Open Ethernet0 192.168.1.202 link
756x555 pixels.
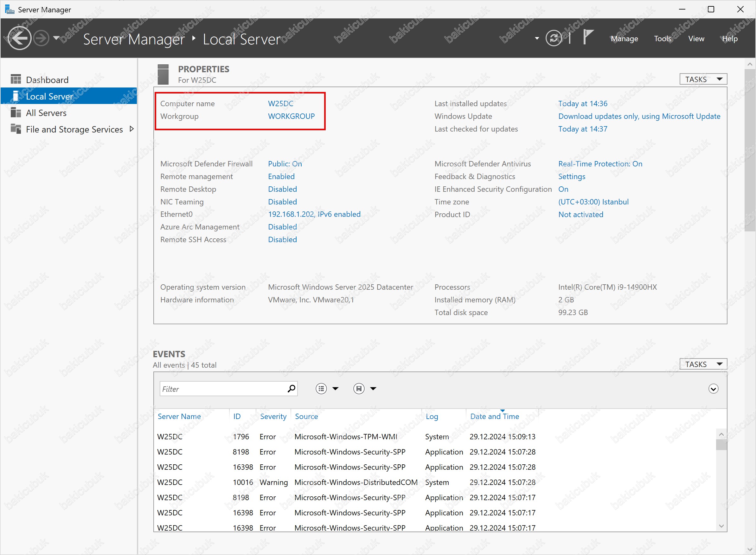[314, 214]
